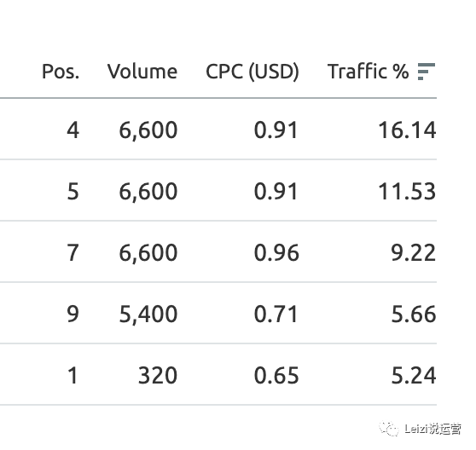The image size is (476, 450).
Task: Click the WeChat logo watermark icon
Action: click(x=389, y=429)
